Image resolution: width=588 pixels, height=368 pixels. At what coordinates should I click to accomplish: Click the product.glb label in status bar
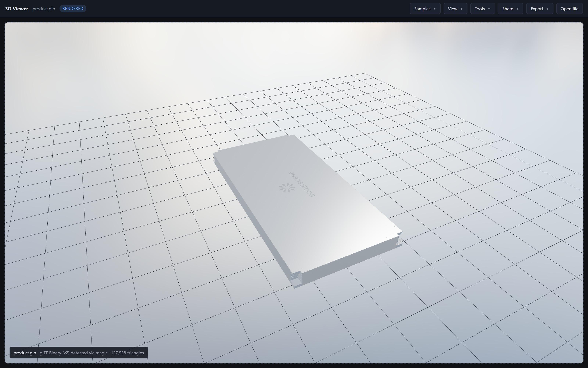(x=25, y=353)
